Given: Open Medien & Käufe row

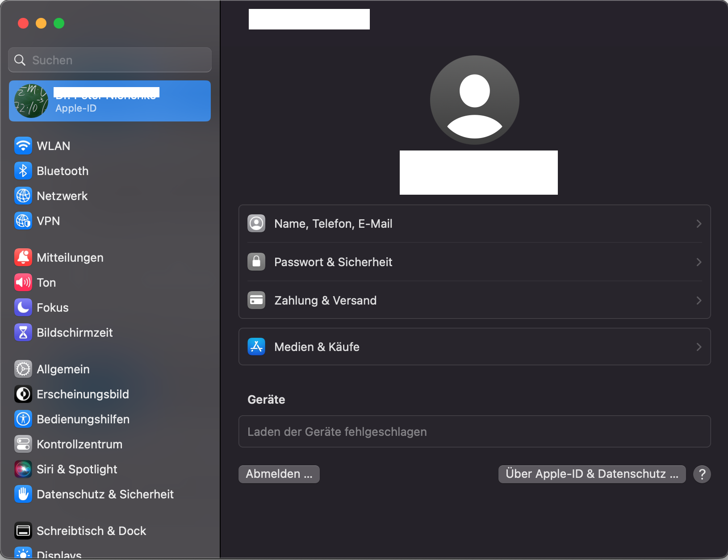Looking at the screenshot, I should (475, 347).
